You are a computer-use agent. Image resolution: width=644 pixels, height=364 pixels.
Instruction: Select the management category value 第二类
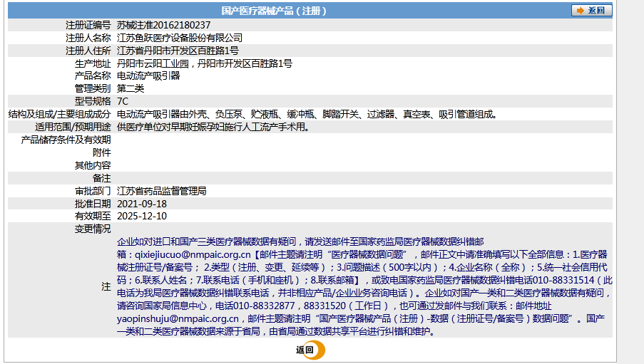[131, 88]
